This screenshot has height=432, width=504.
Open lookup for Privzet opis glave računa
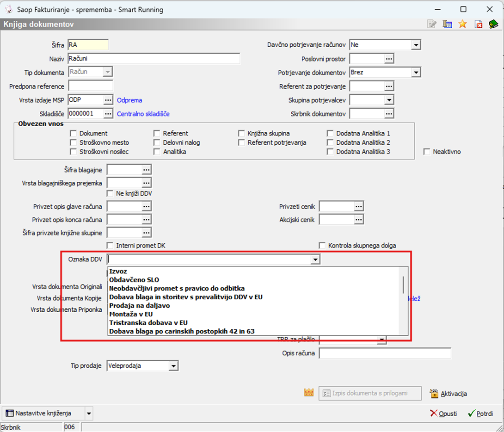146,206
